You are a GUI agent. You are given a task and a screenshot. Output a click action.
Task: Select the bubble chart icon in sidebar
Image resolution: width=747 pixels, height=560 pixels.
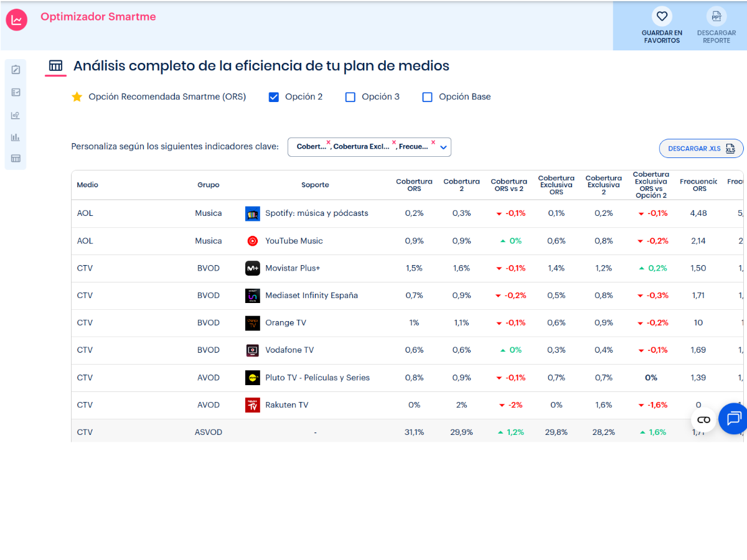tap(16, 115)
